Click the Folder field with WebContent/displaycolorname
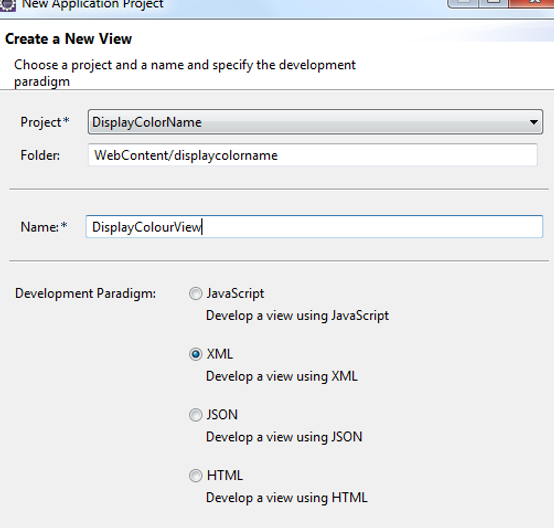This screenshot has width=554, height=528. click(313, 155)
